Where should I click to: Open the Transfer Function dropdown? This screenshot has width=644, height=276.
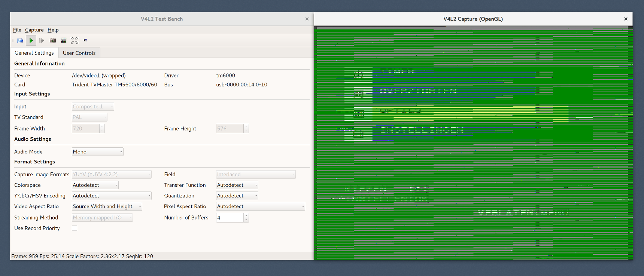pos(237,185)
